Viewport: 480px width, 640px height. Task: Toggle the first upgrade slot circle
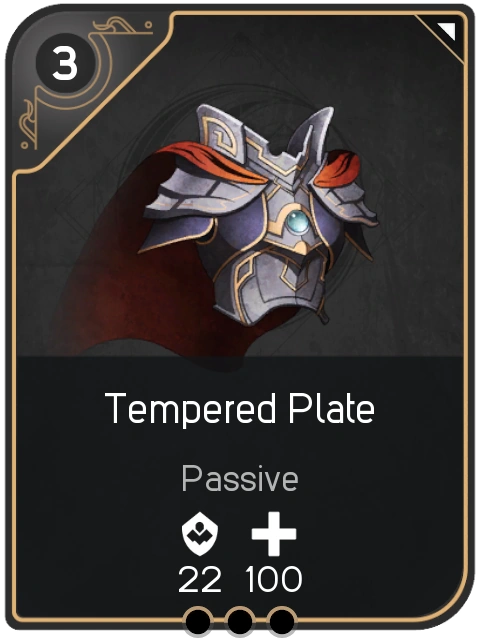(198, 622)
